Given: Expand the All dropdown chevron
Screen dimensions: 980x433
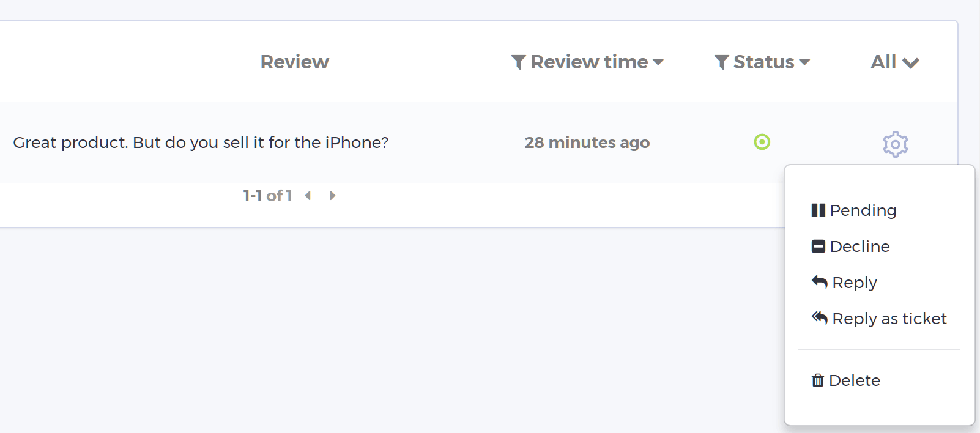Looking at the screenshot, I should pos(910,63).
